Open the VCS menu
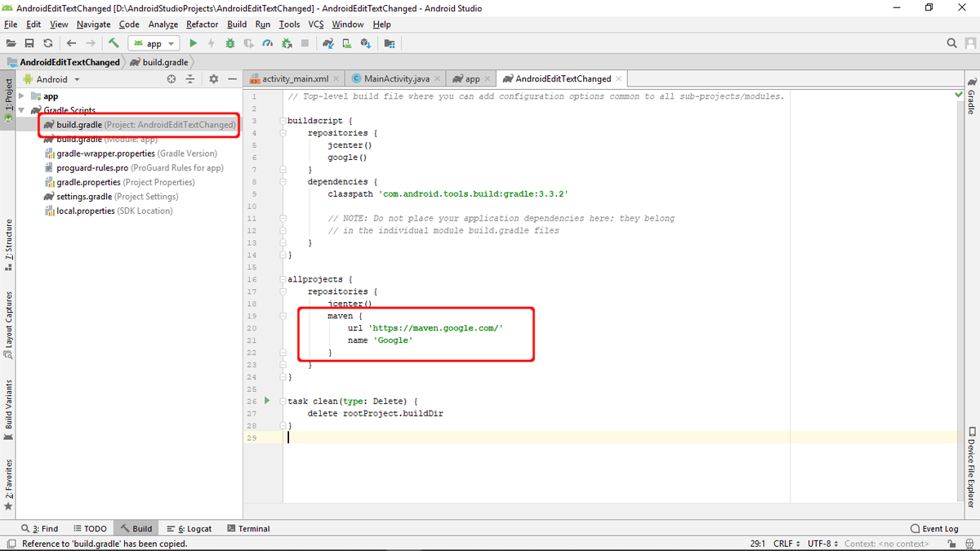 [315, 24]
